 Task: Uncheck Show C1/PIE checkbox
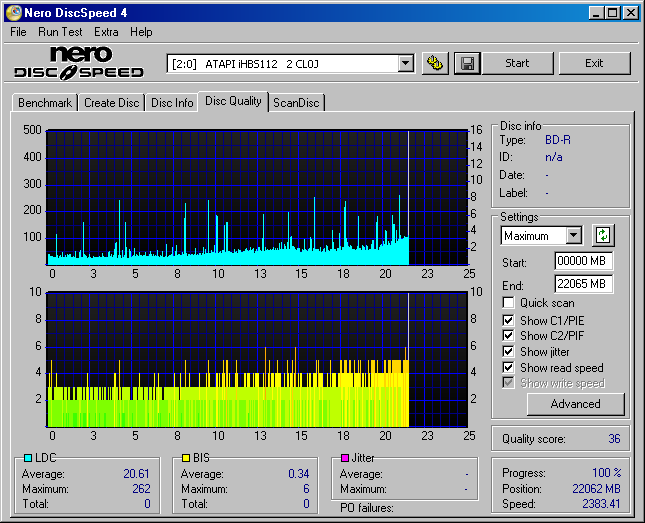click(508, 320)
